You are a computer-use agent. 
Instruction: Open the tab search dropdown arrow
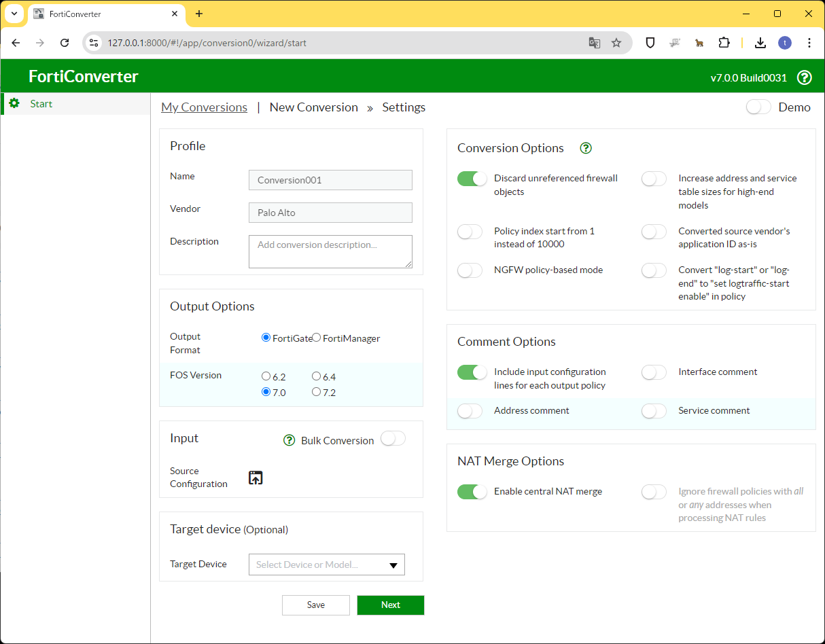click(x=14, y=14)
